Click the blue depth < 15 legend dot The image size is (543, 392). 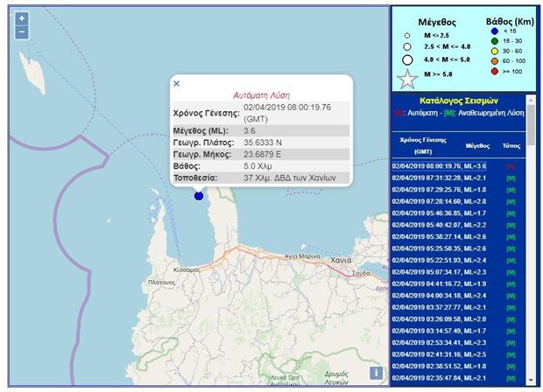point(494,30)
